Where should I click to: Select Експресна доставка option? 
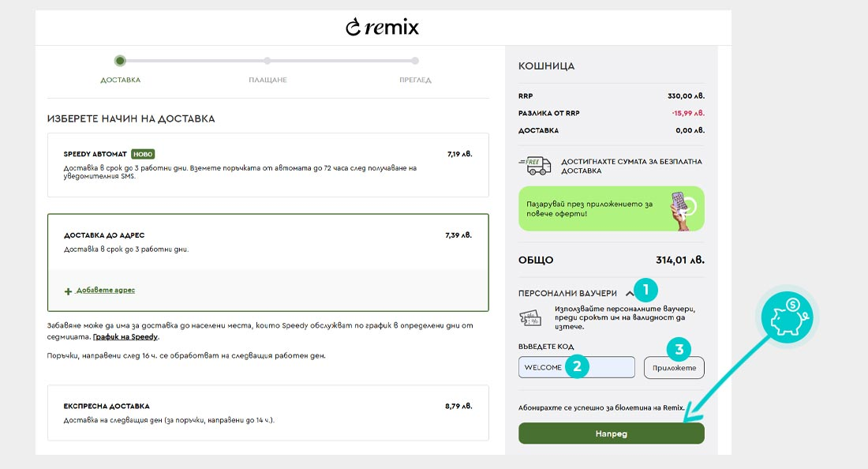pyautogui.click(x=268, y=412)
